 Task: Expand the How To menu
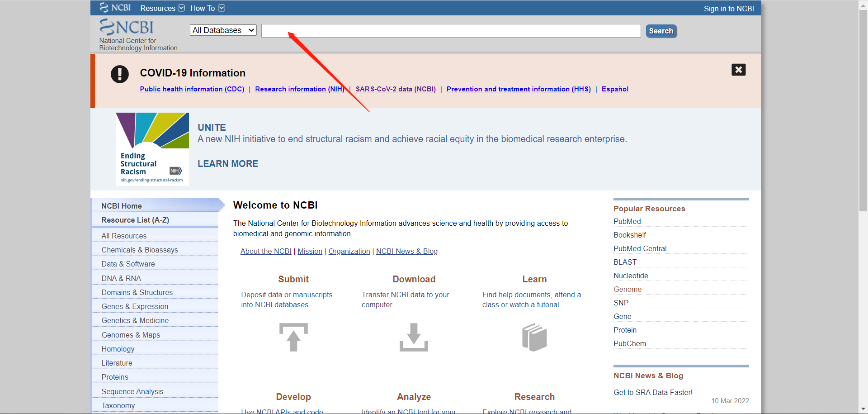[x=208, y=8]
